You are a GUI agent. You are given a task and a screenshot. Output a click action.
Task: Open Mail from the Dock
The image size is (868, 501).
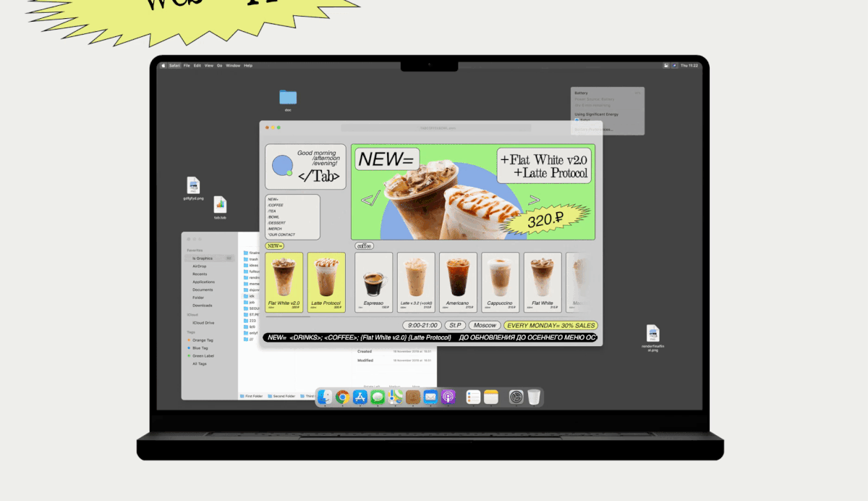pos(430,397)
